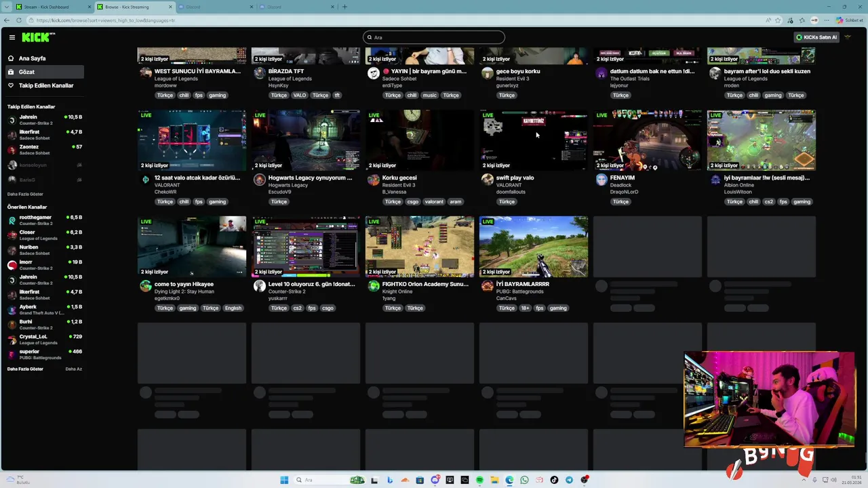868x488 pixels.
Task: Click the browser back arrow
Action: (7, 20)
